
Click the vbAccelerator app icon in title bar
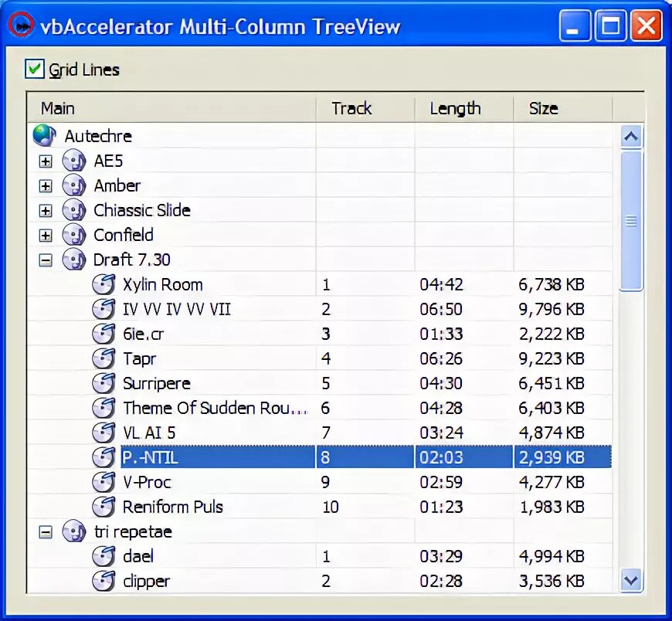tap(21, 25)
